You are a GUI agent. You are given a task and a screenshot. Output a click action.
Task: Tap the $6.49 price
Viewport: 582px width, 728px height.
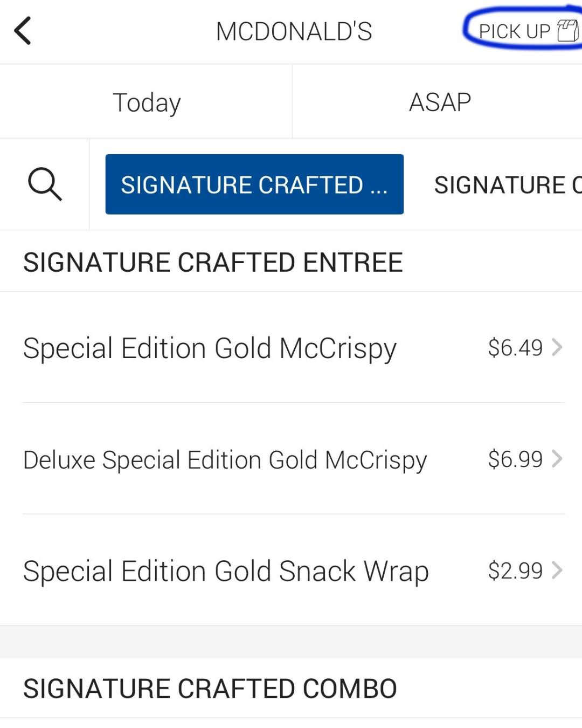click(515, 348)
